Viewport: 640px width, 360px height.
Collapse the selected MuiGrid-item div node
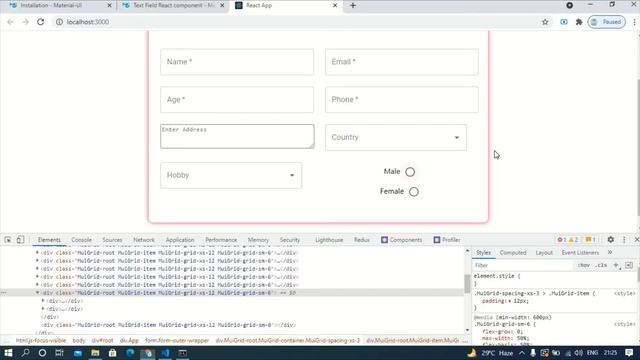38,293
